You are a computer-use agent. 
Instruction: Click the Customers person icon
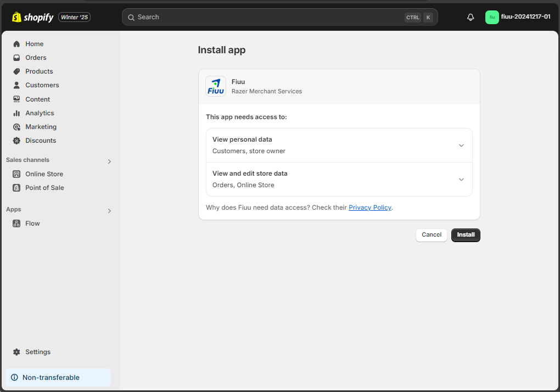coord(16,85)
